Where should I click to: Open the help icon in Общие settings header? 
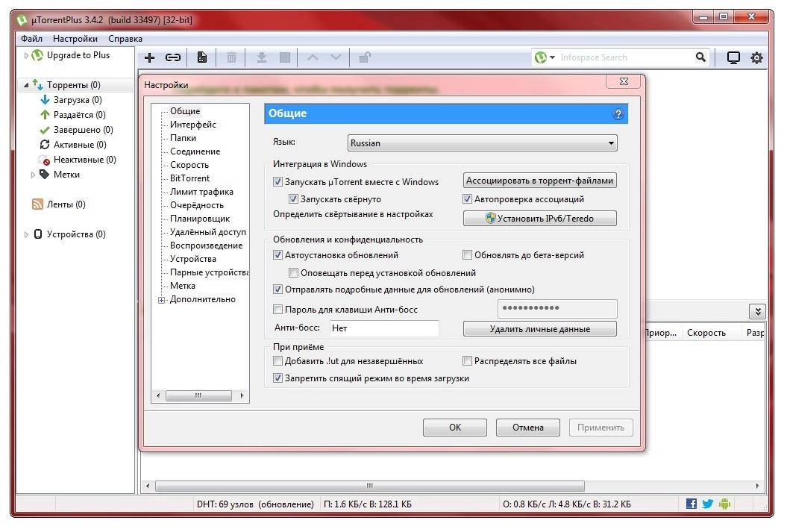point(618,113)
